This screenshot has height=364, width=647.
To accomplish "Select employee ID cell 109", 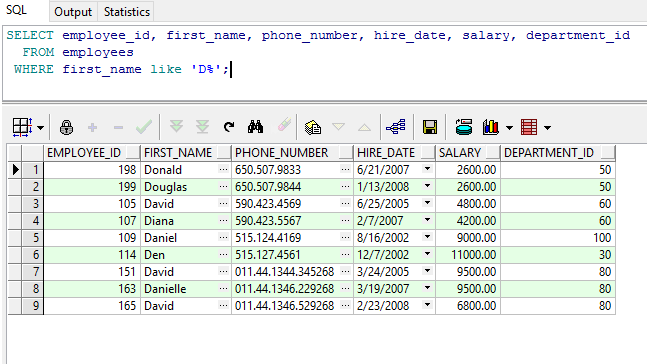I will tap(92, 238).
